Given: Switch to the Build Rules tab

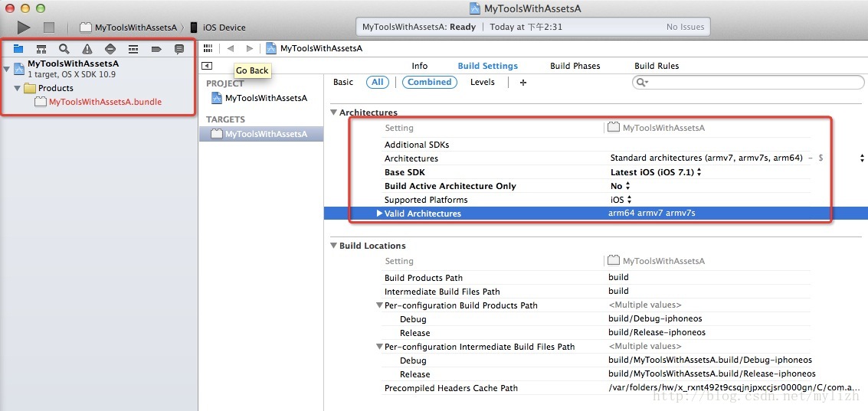Looking at the screenshot, I should [657, 66].
